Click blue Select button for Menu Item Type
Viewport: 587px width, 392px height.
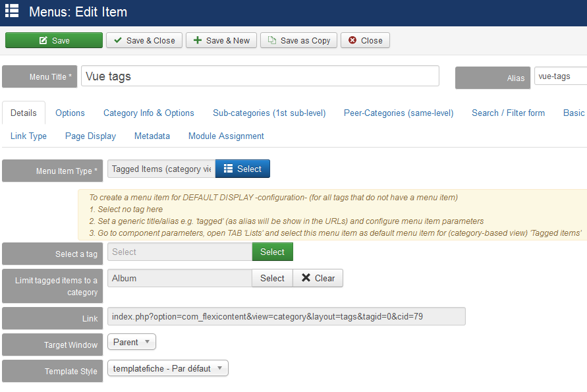[x=242, y=169]
